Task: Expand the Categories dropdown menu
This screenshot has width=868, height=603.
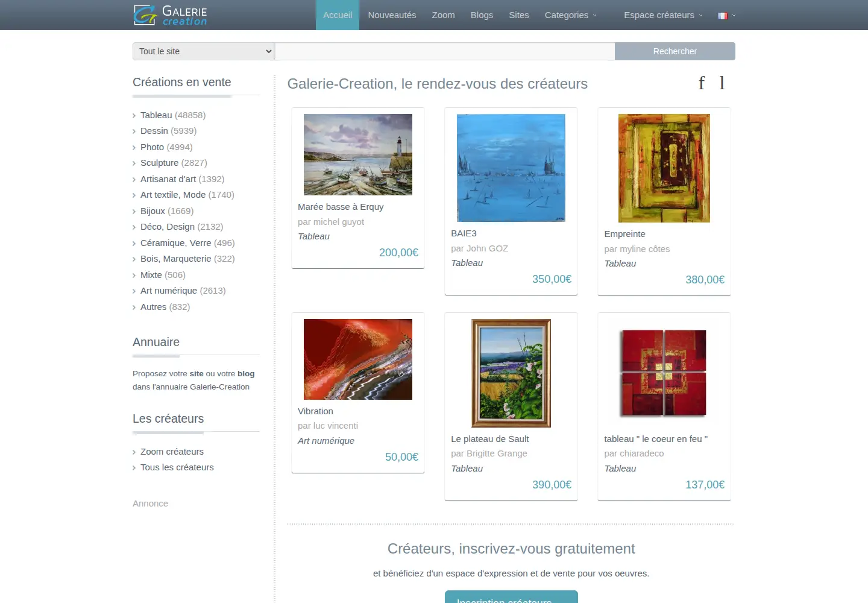Action: coord(571,15)
